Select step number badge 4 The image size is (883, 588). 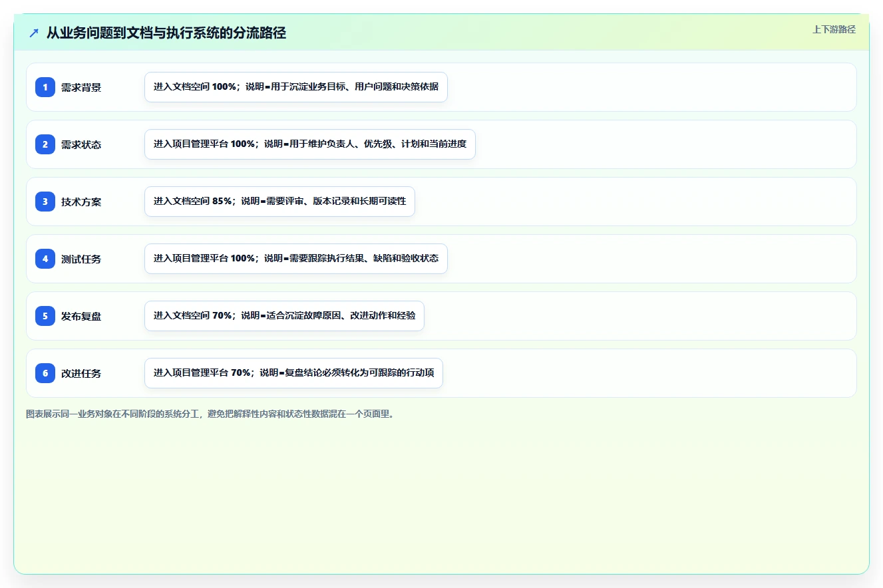click(45, 259)
